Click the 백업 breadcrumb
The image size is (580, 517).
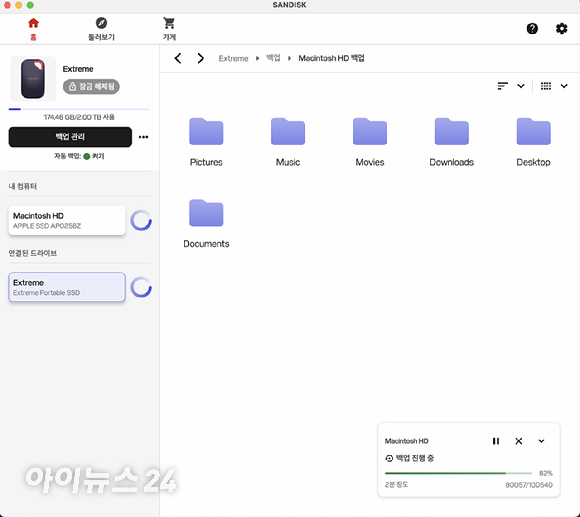273,58
